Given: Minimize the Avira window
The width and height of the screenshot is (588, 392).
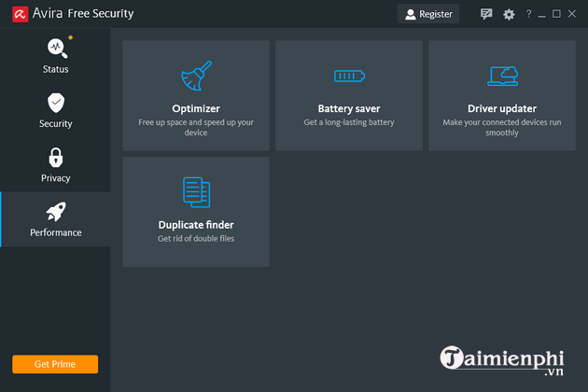Looking at the screenshot, I should 542,15.
